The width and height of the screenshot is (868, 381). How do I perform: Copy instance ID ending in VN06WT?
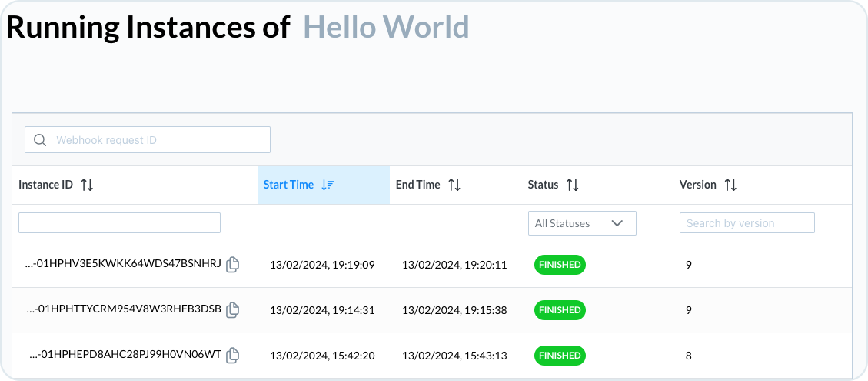coord(233,355)
